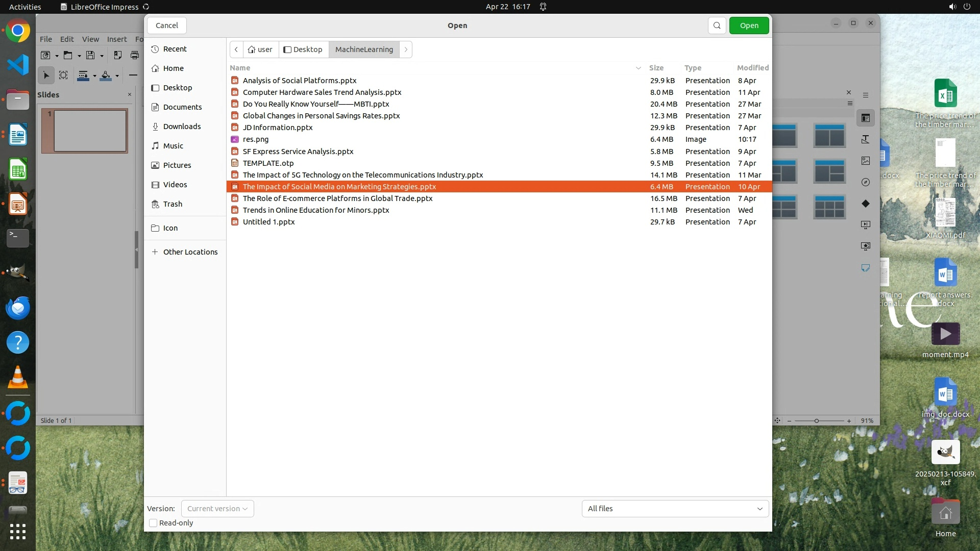Click the Name column sort arrow

pyautogui.click(x=638, y=68)
